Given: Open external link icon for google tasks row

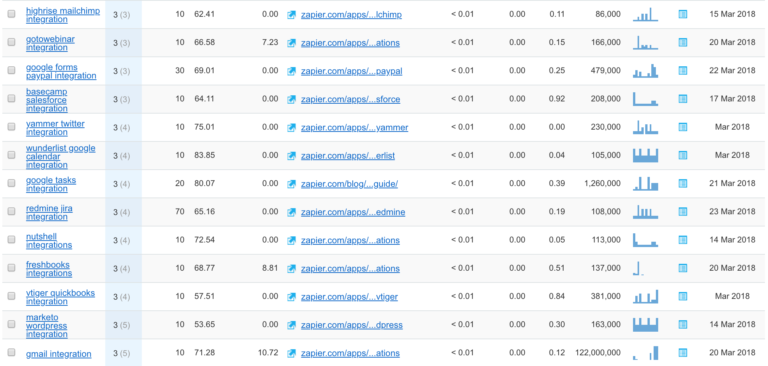Looking at the screenshot, I should pos(291,184).
